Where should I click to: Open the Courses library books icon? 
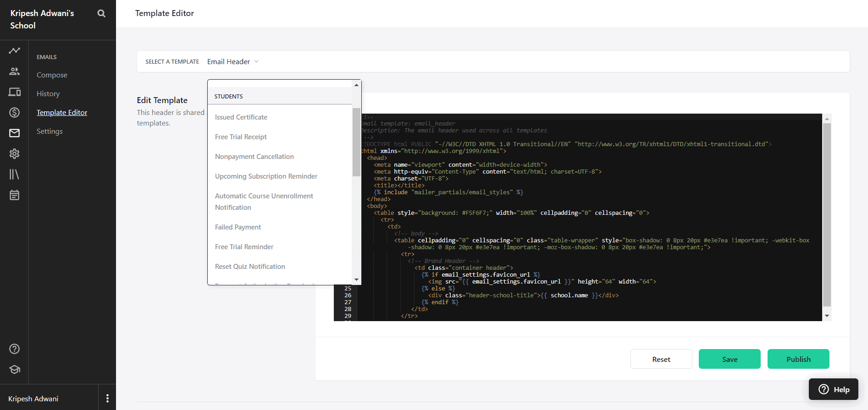point(14,174)
